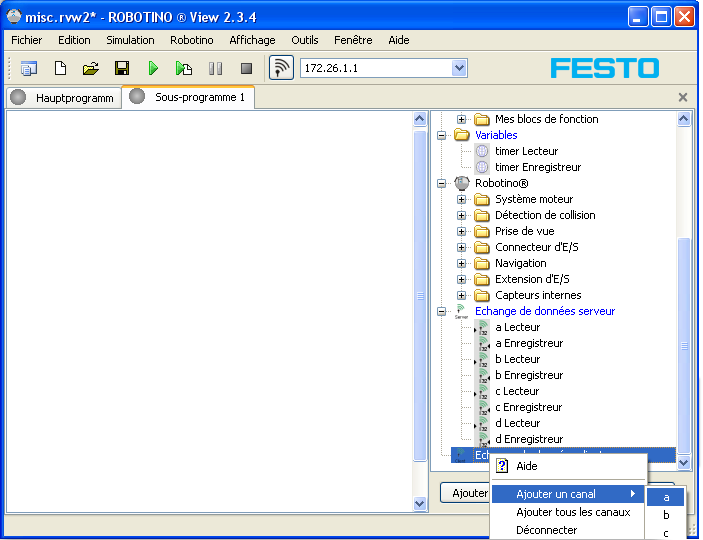Open the Fichier menu

pos(26,40)
